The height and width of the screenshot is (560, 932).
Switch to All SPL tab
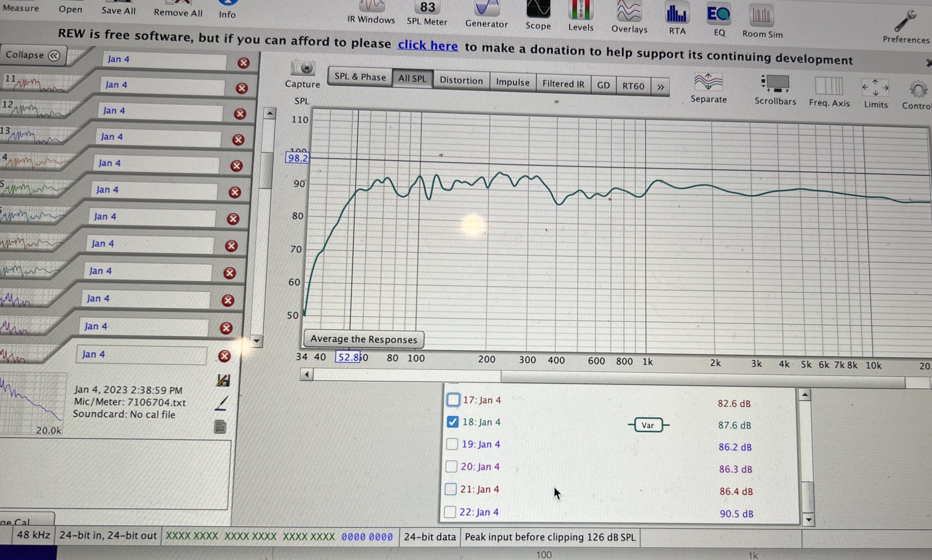tap(412, 78)
